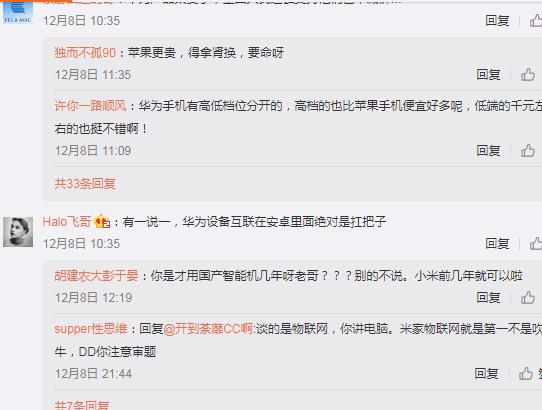Open 许你一路顺风's profile link
This screenshot has height=410, width=542.
90,106
